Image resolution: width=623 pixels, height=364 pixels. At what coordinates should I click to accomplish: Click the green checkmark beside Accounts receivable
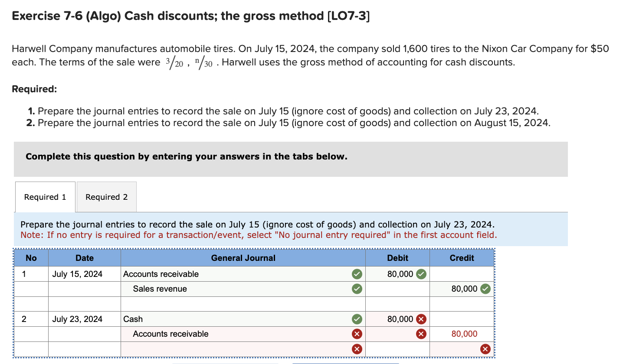pyautogui.click(x=357, y=274)
